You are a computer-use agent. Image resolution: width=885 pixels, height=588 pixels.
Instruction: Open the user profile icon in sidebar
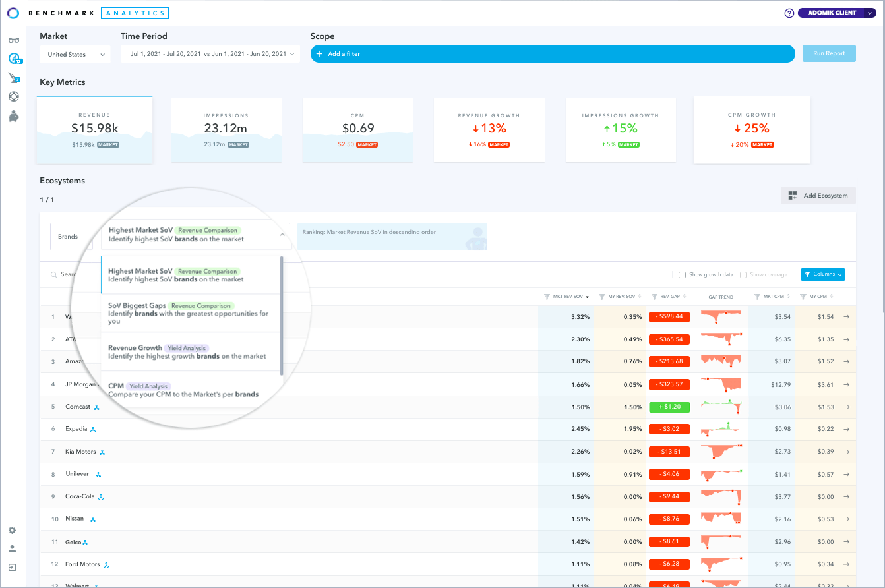coord(12,548)
